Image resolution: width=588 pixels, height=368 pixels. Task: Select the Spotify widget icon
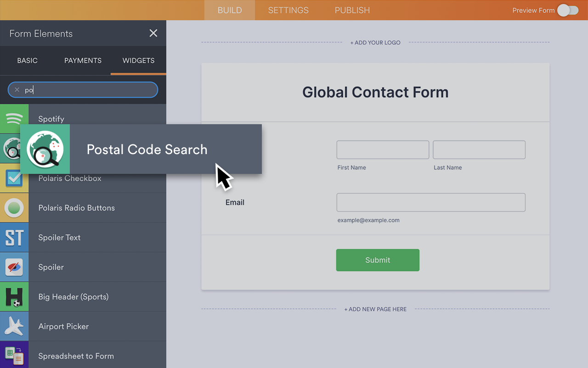(x=14, y=118)
